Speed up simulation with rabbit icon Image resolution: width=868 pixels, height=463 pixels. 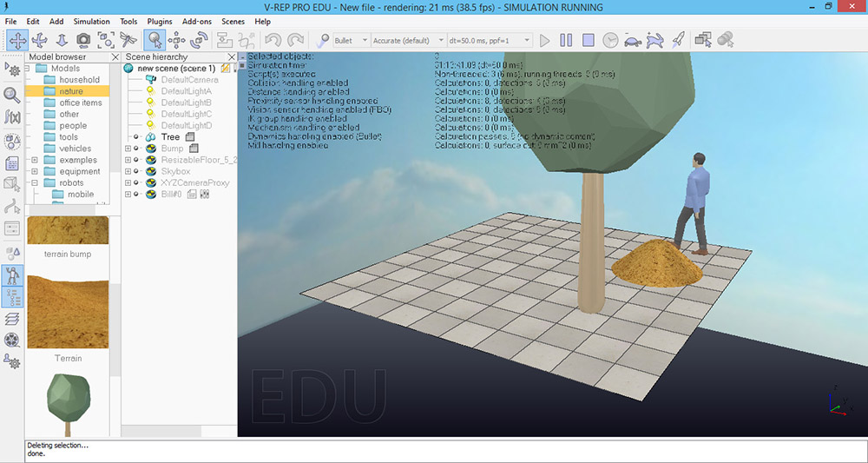click(x=655, y=40)
